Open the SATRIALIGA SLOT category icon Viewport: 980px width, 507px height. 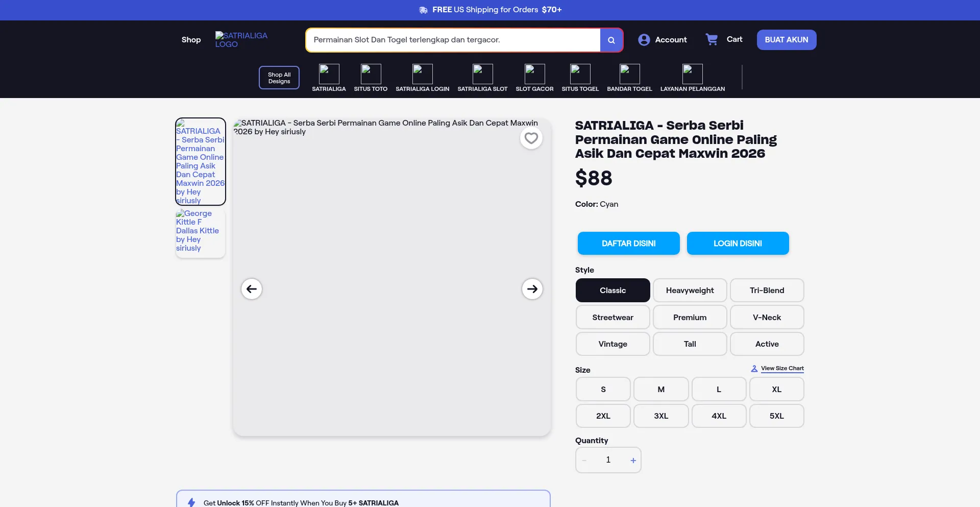[x=483, y=74]
